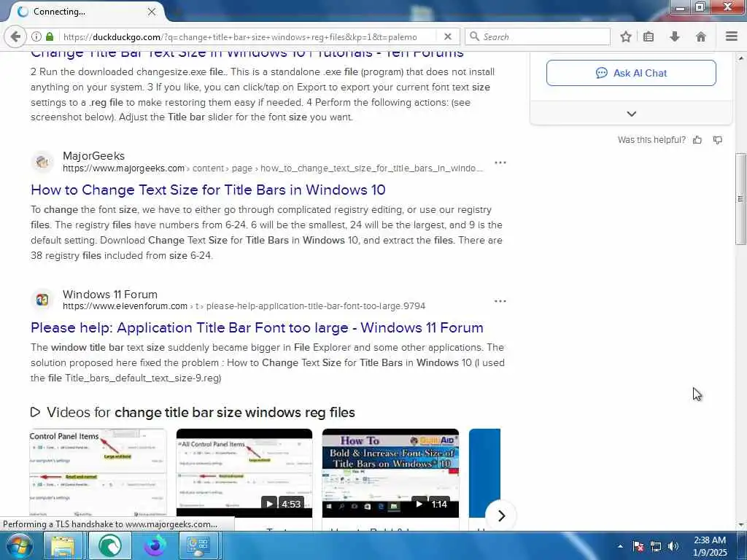This screenshot has height=560, width=747.
Task: Open more options for MajorGeeks result
Action: (x=500, y=163)
